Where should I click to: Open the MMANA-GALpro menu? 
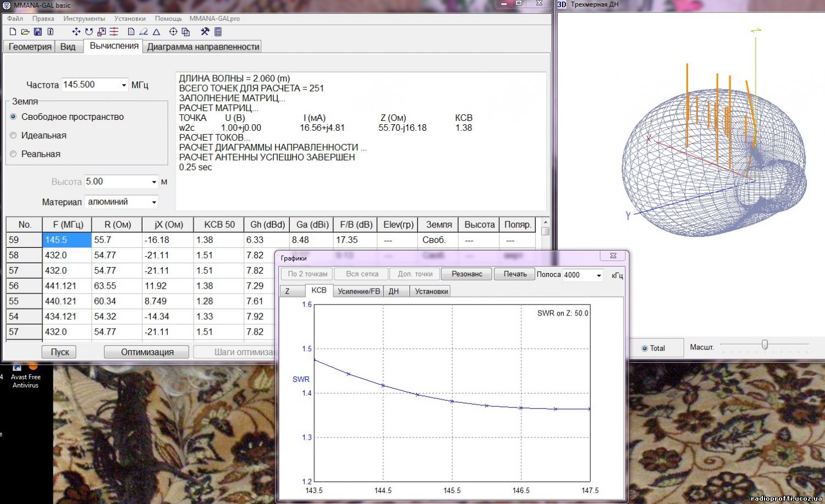coord(215,19)
